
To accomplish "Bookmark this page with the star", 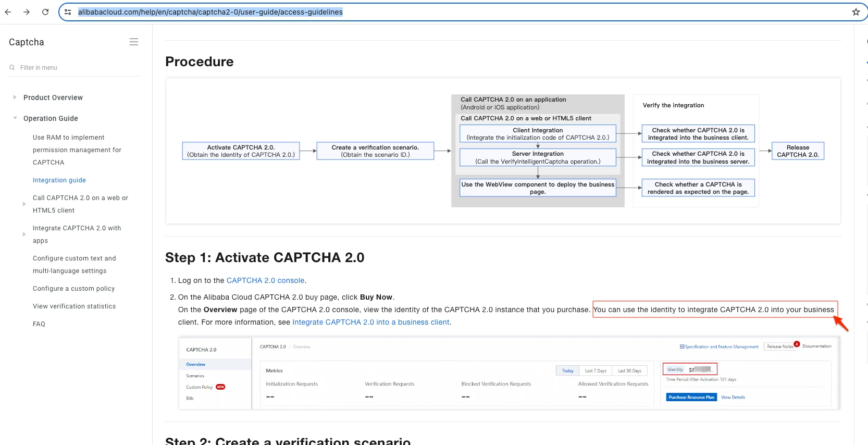I will (x=856, y=12).
